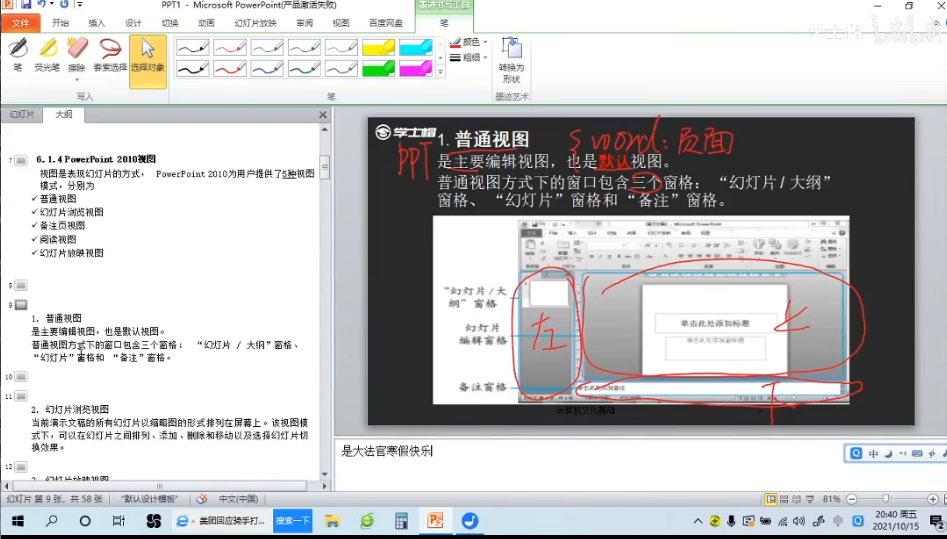Open the 切换 transitions tab
The height and width of the screenshot is (539, 947).
pyautogui.click(x=170, y=23)
